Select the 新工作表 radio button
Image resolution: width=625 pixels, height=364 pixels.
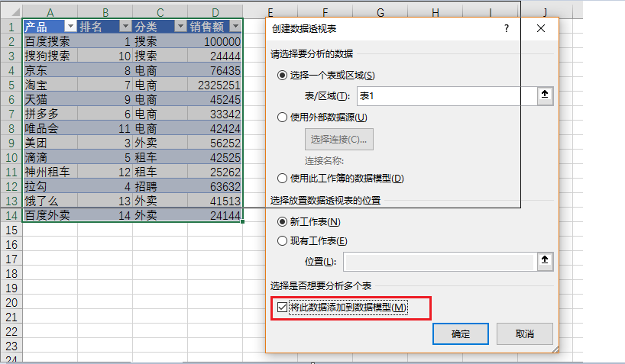coord(282,222)
